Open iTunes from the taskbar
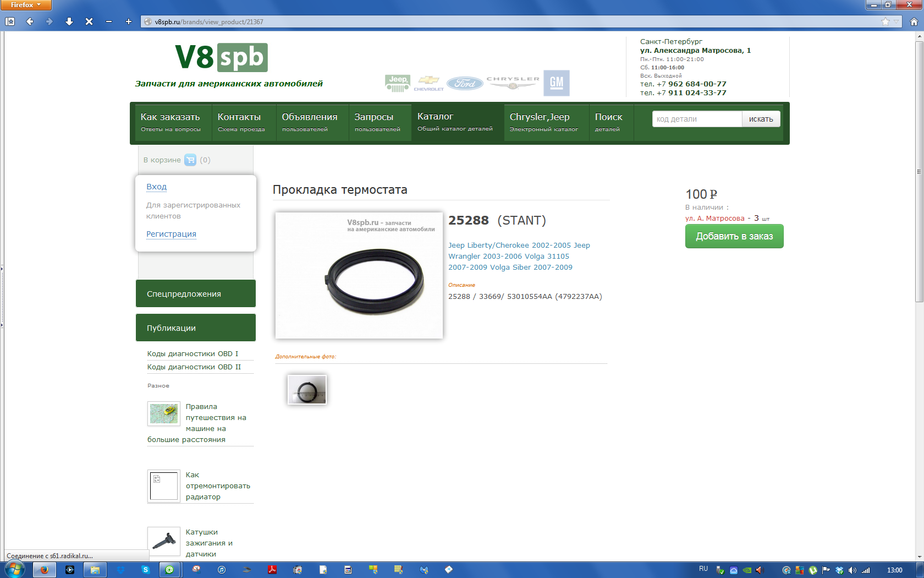 coord(222,570)
